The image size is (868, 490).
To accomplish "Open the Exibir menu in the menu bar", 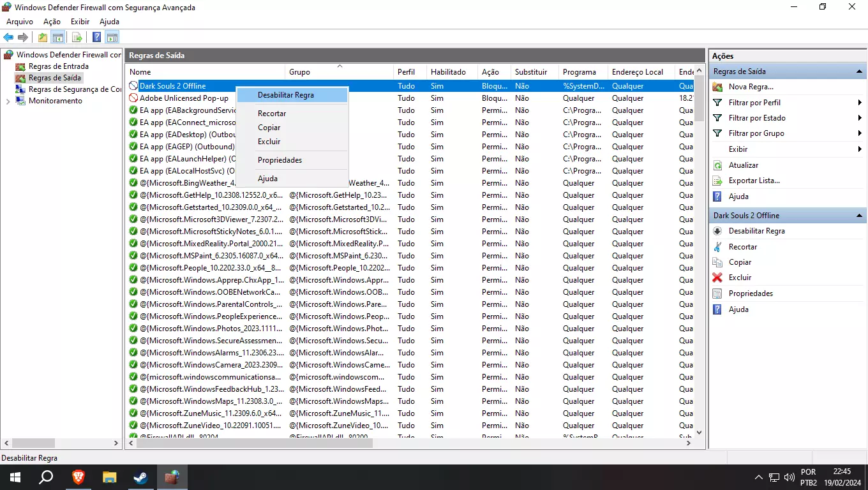I will (x=80, y=22).
